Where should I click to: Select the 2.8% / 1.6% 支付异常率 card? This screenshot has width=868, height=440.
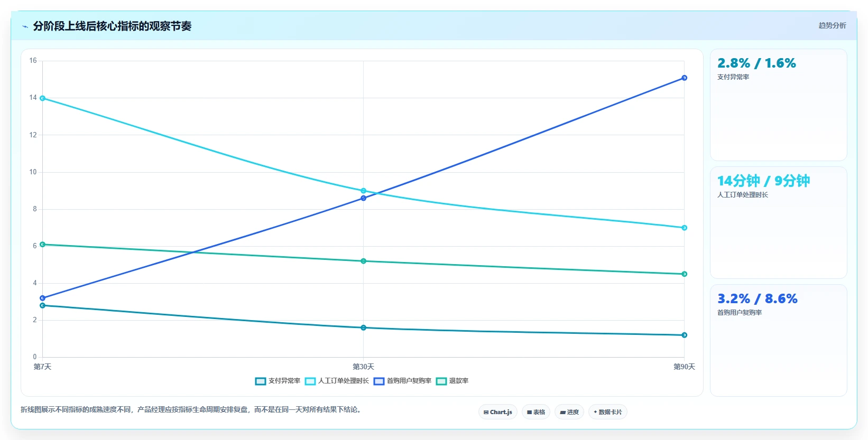pos(778,105)
